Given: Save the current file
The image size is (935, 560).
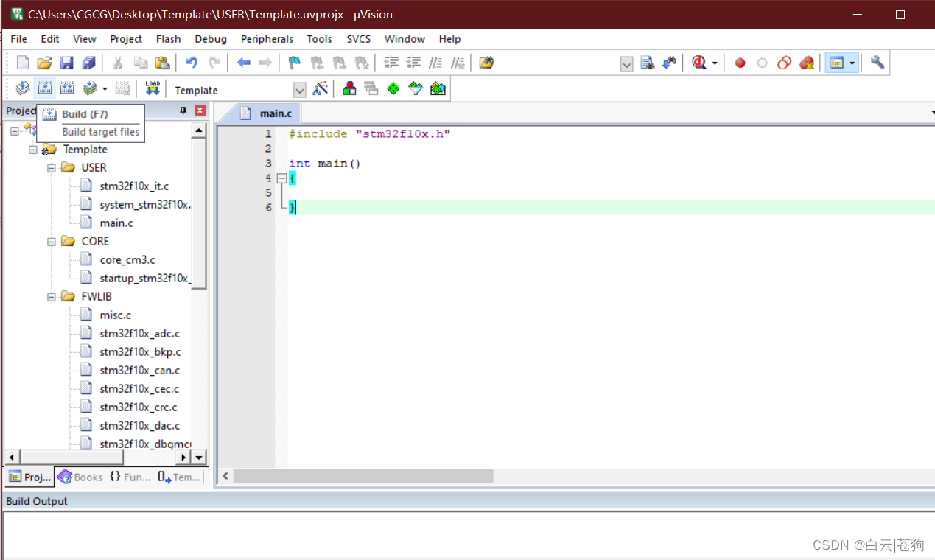Looking at the screenshot, I should [66, 63].
